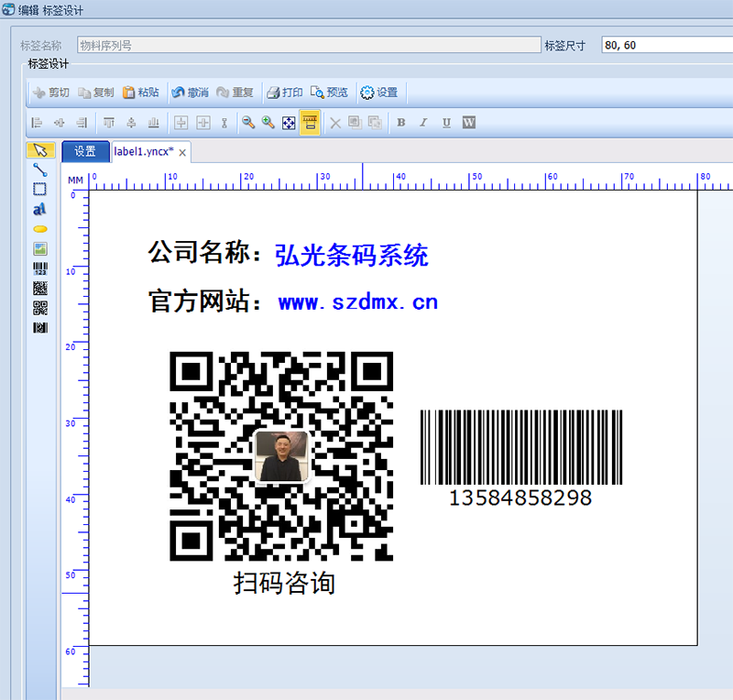This screenshot has height=700, width=733.
Task: Select the Data Matrix code tool
Action: pyautogui.click(x=40, y=288)
